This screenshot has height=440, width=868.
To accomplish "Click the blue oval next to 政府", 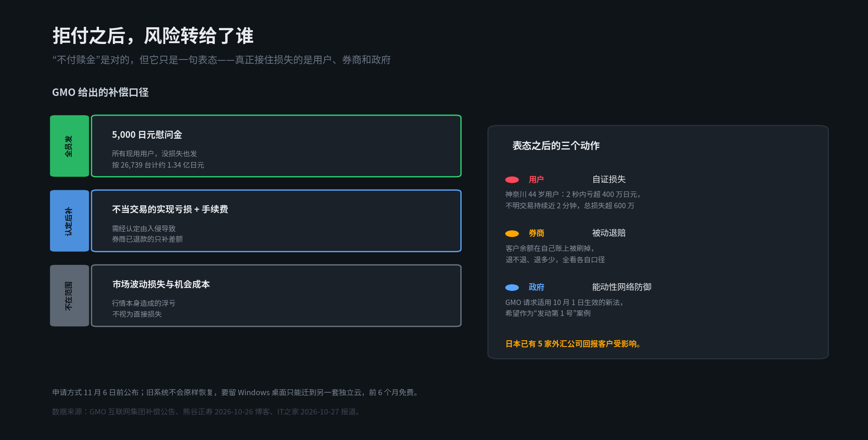I will [x=512, y=287].
